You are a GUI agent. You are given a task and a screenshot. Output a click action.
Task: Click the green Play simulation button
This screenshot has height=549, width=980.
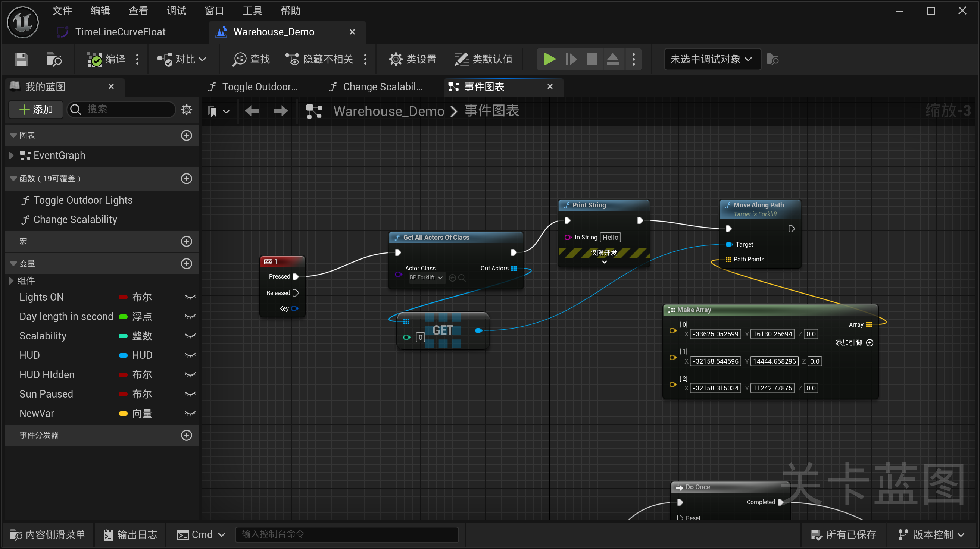549,59
